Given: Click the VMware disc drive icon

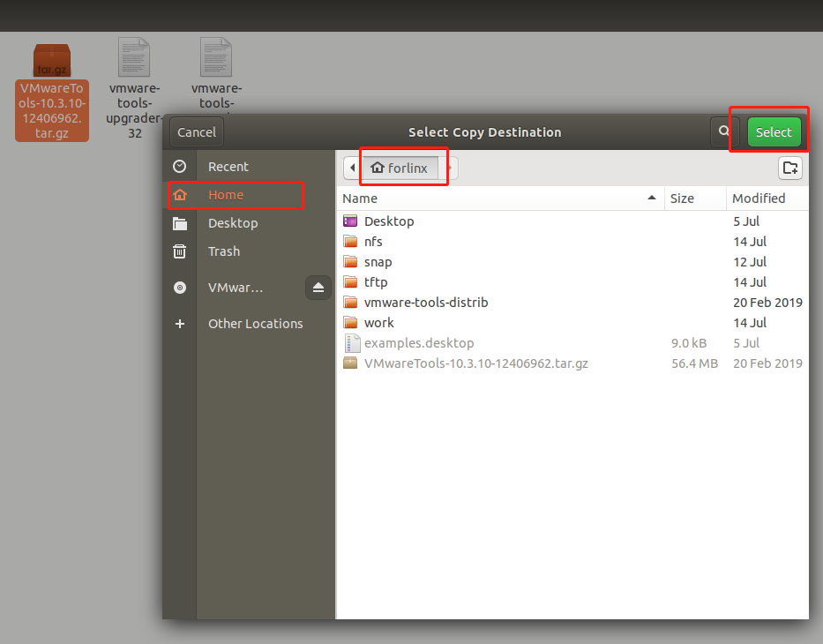Looking at the screenshot, I should click(x=180, y=288).
